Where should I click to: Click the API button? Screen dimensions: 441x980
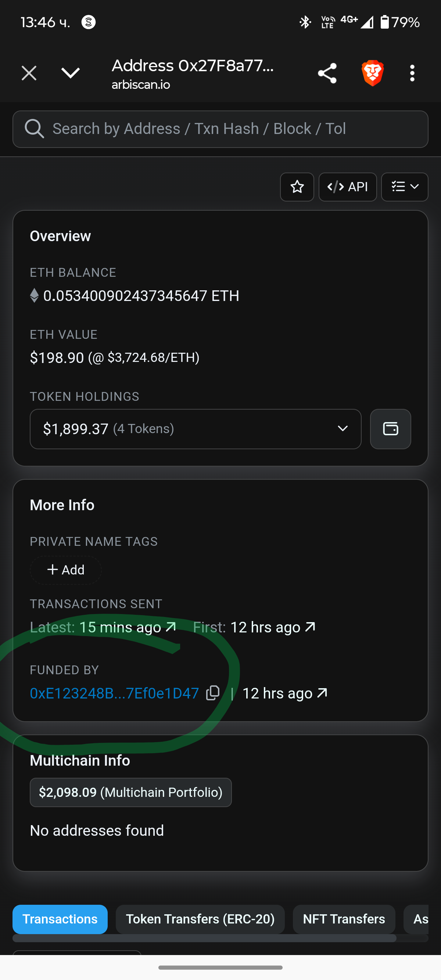pos(347,187)
